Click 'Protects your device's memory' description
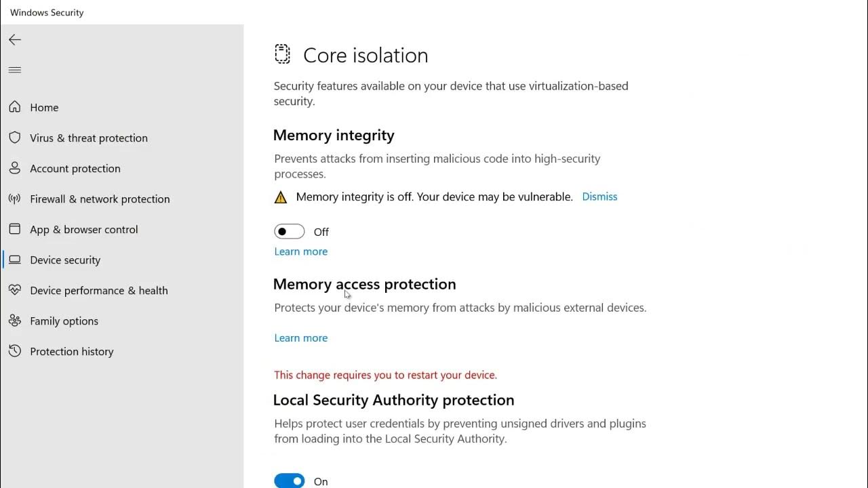The height and width of the screenshot is (488, 868). coord(460,308)
